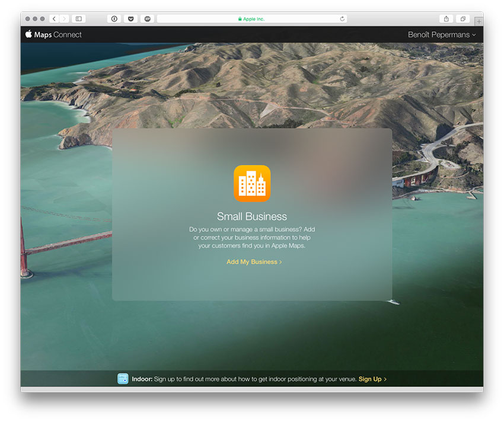504x422 pixels.
Task: Click the green lock icon in address bar
Action: (240, 19)
